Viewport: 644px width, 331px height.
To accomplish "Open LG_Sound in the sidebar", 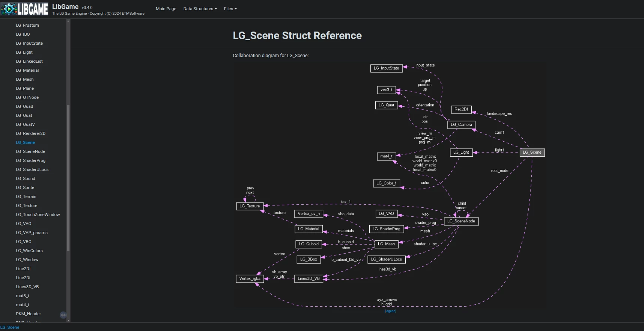I will tap(26, 178).
